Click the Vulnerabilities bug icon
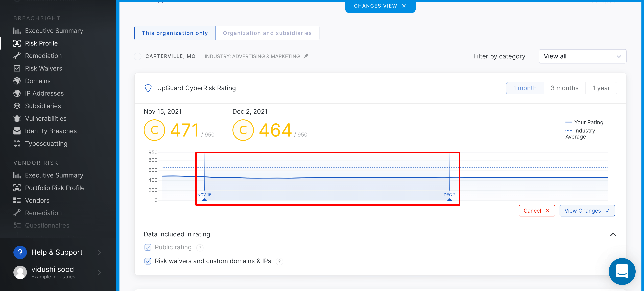This screenshot has width=644, height=291. [17, 119]
